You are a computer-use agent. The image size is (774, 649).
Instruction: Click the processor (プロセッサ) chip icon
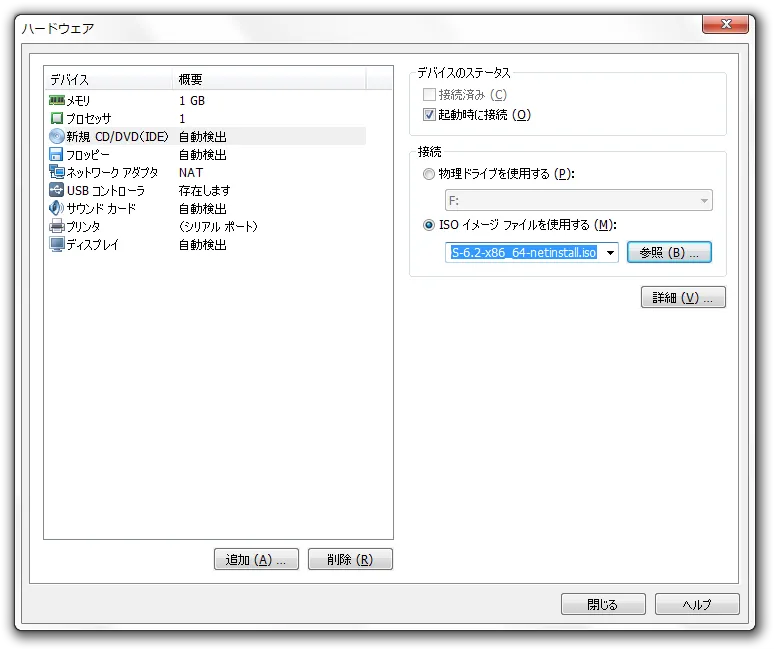57,118
